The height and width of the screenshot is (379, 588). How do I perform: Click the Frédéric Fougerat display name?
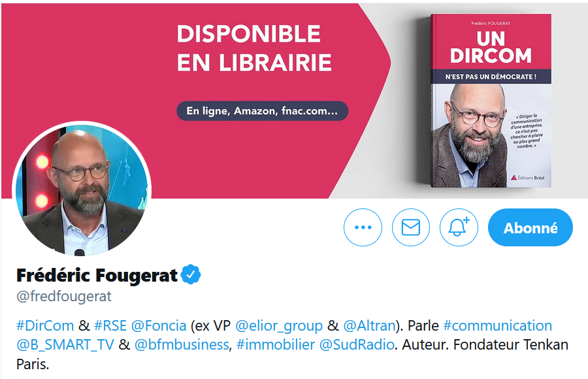pyautogui.click(x=97, y=275)
